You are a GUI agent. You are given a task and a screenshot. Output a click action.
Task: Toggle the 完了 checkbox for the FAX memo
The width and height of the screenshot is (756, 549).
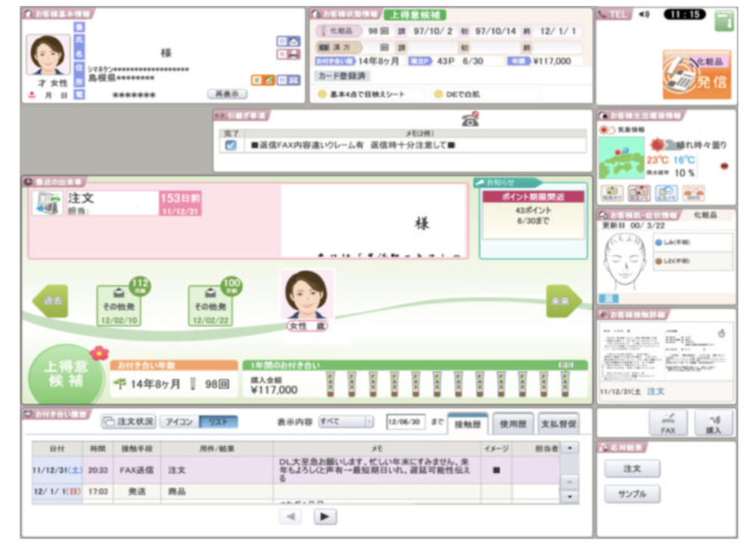point(231,146)
